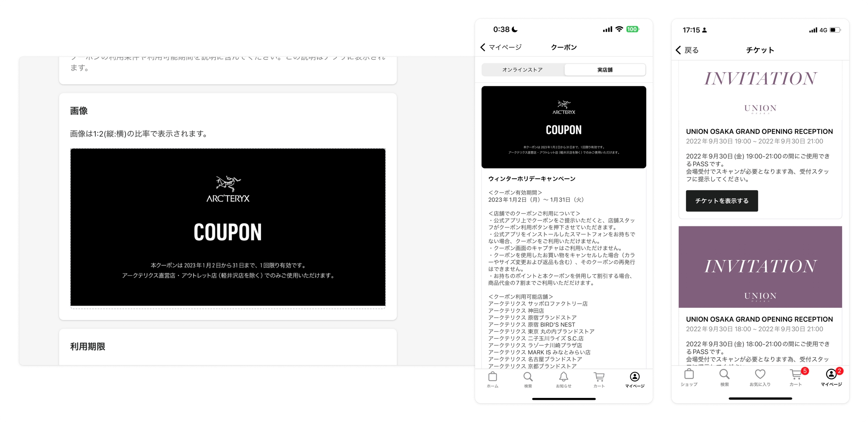Tap the back chevron beside マイページ
This screenshot has width=868, height=422.
(483, 47)
